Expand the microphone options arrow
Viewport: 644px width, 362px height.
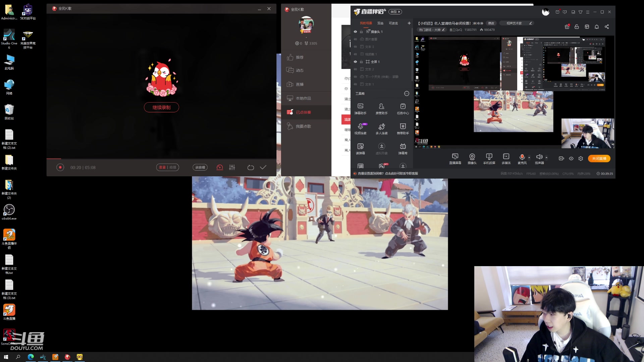(x=529, y=157)
